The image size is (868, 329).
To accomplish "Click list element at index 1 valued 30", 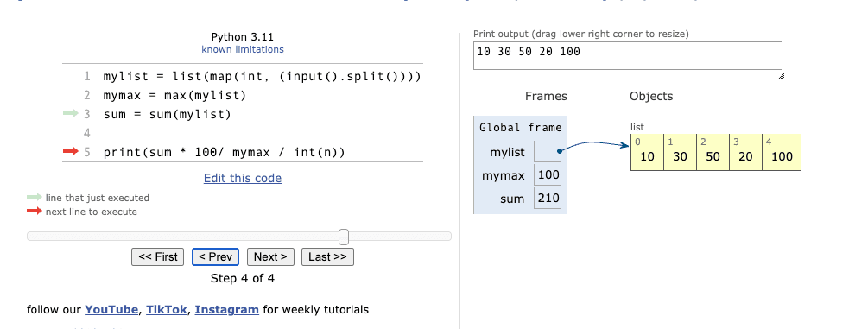I will click(x=680, y=152).
